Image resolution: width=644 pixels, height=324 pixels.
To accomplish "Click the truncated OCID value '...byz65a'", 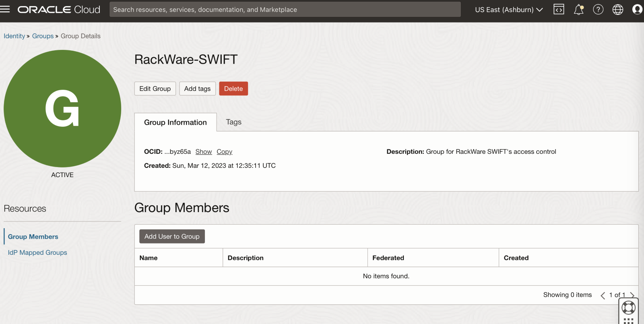I will (x=178, y=152).
